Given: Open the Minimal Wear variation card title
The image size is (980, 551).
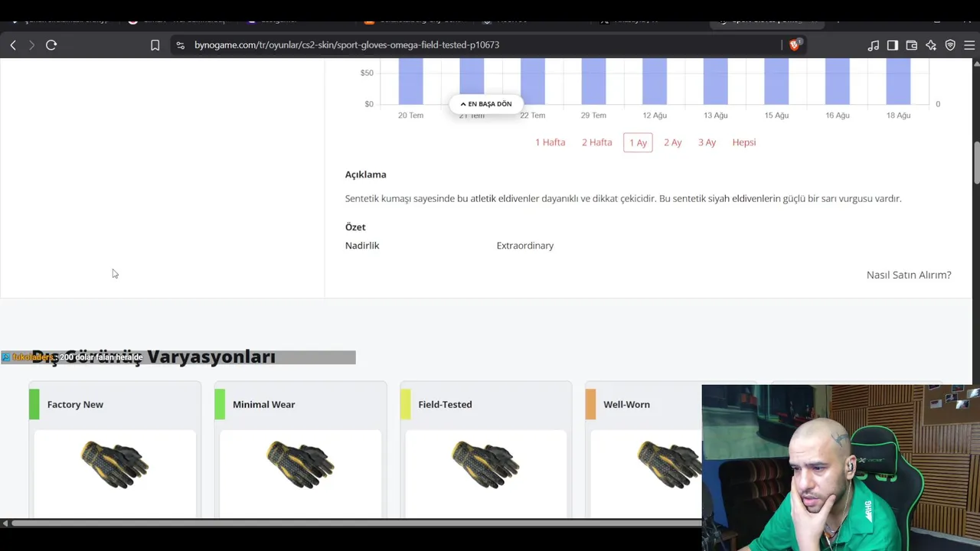Looking at the screenshot, I should pos(263,404).
